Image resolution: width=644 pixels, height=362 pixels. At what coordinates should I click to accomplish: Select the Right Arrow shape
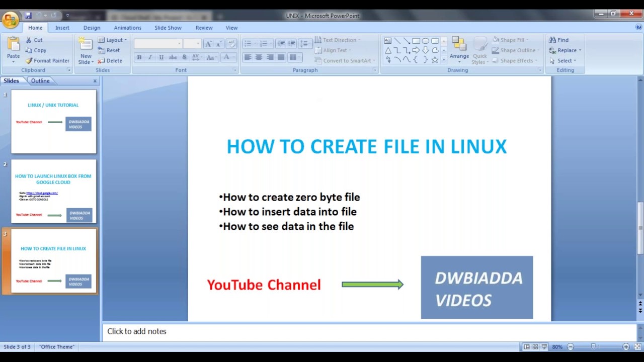(416, 50)
